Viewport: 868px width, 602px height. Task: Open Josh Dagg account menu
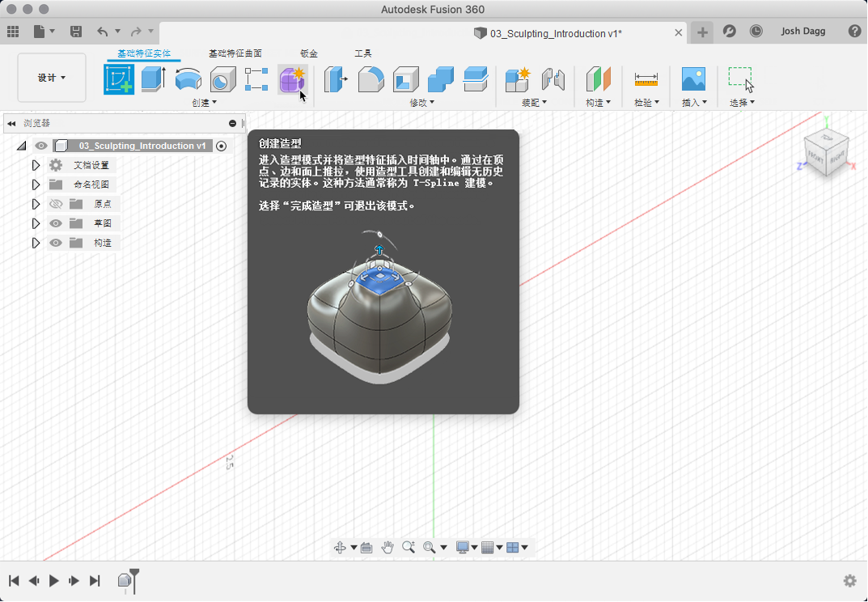click(x=803, y=31)
